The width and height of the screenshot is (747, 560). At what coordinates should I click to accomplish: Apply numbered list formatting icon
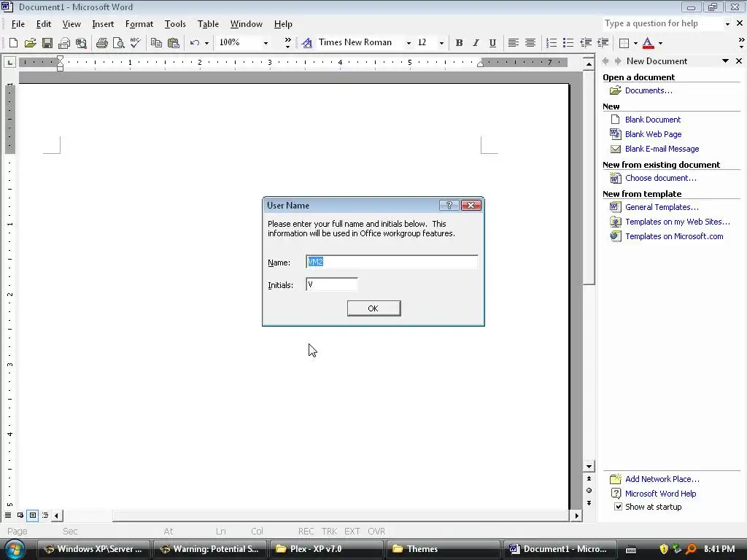551,43
